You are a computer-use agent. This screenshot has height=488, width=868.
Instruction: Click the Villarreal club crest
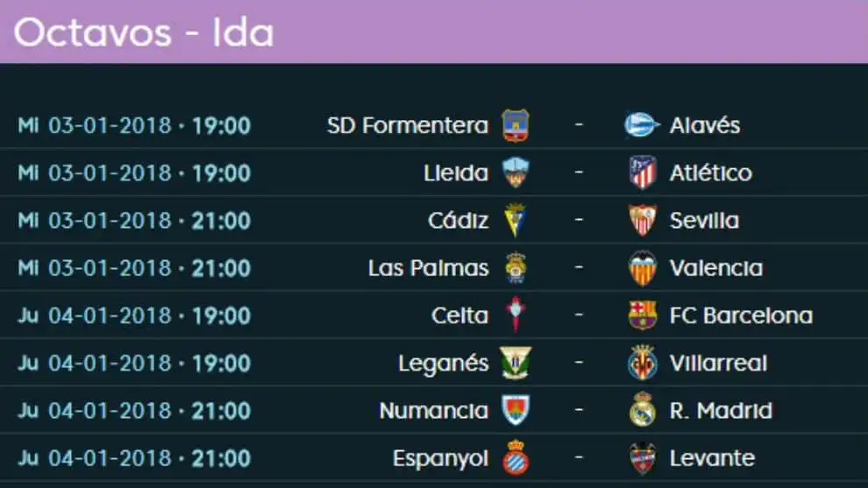coord(643,363)
